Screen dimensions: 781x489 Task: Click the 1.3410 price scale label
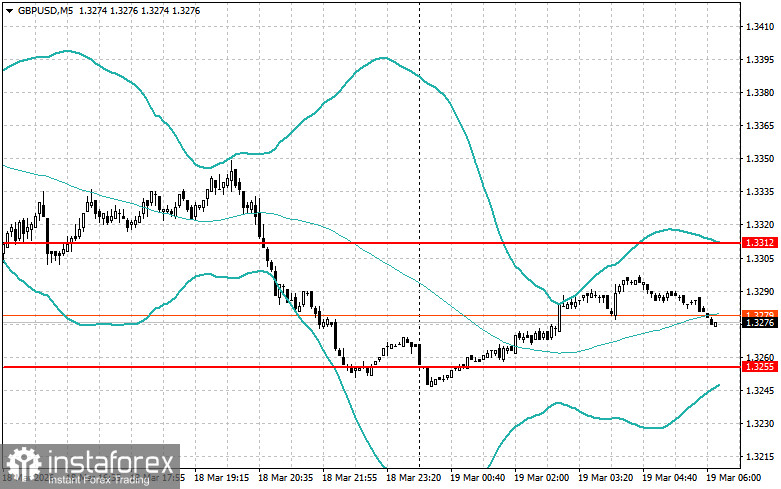[x=760, y=26]
